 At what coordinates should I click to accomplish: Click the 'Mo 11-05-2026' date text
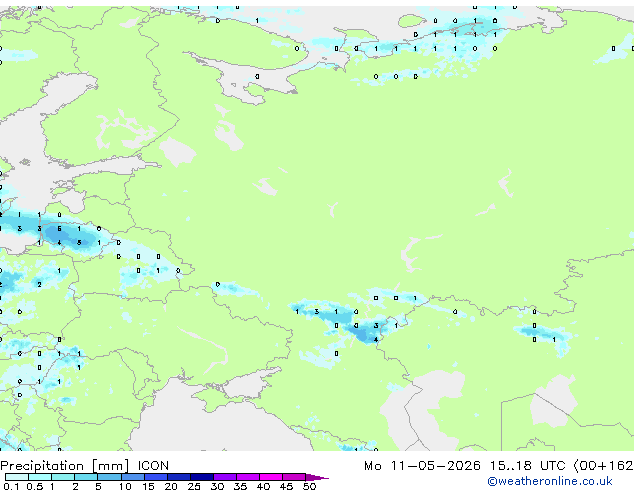[x=422, y=466]
